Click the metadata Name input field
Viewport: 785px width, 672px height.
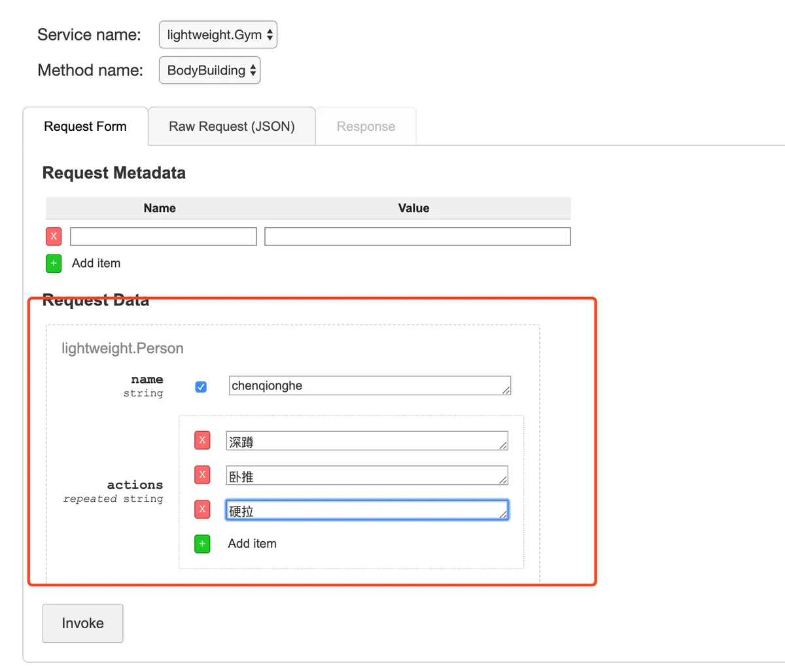[x=164, y=236]
